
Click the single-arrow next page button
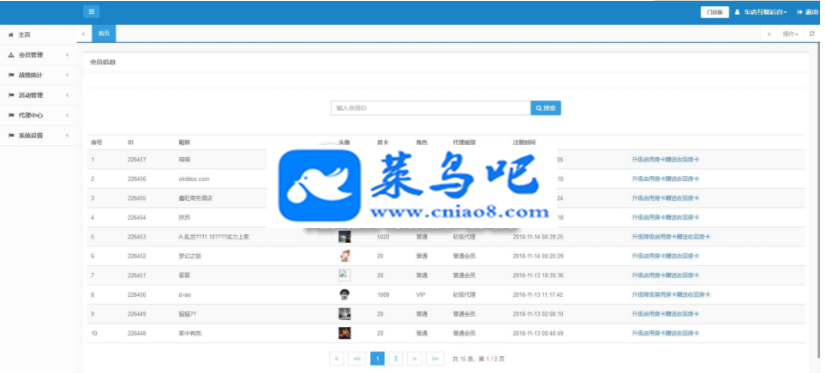click(x=415, y=359)
